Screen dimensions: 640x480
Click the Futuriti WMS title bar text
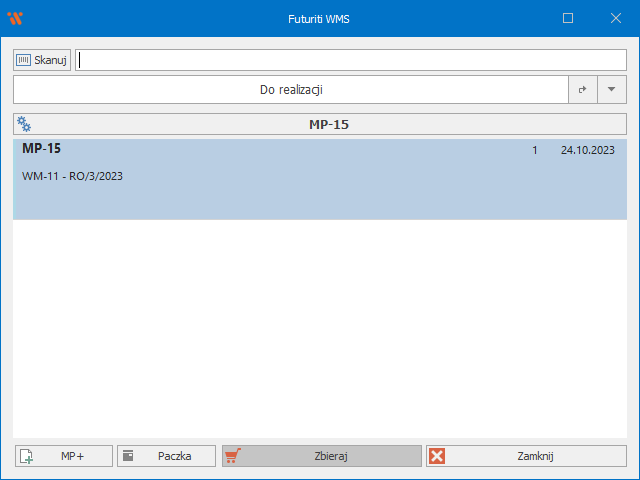click(x=320, y=18)
